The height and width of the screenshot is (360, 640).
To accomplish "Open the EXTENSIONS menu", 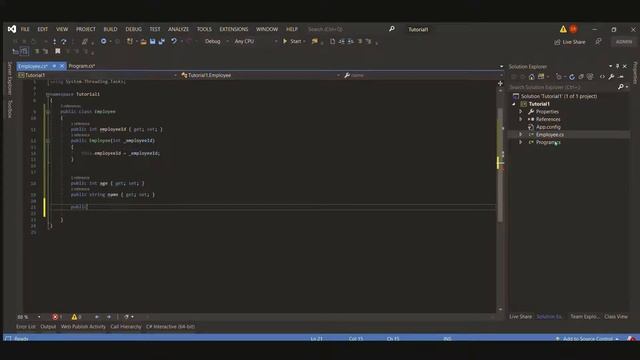I will pyautogui.click(x=234, y=29).
